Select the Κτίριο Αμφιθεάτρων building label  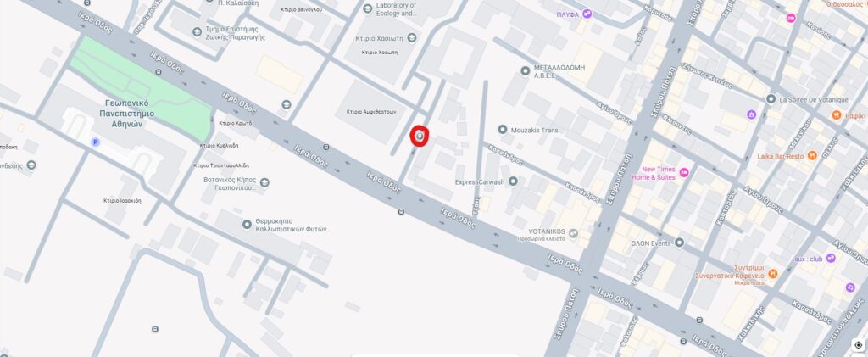click(371, 112)
